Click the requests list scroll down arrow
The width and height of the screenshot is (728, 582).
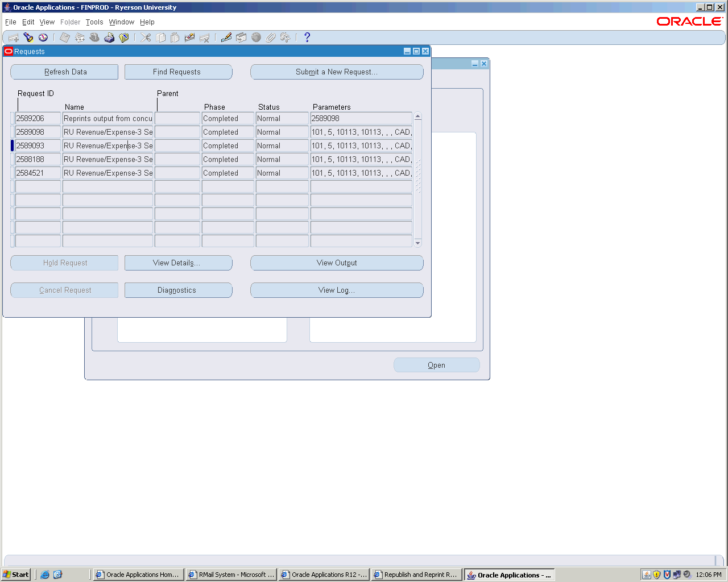tap(418, 243)
